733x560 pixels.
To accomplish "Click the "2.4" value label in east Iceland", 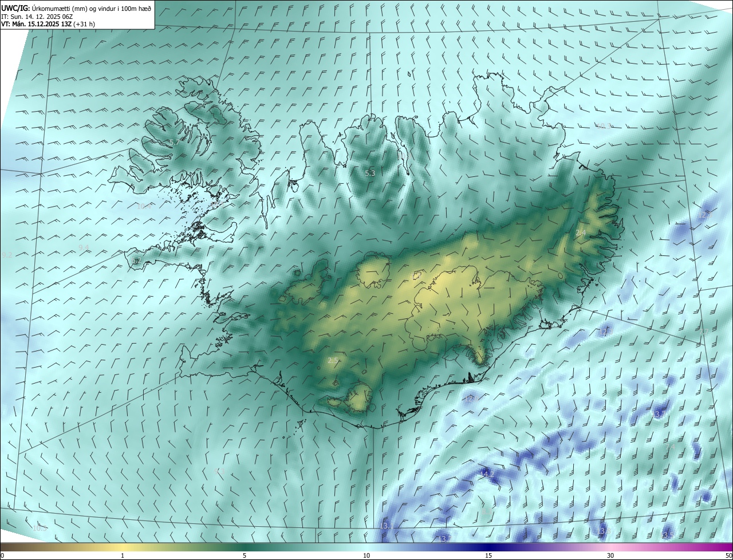I will pos(581,232).
